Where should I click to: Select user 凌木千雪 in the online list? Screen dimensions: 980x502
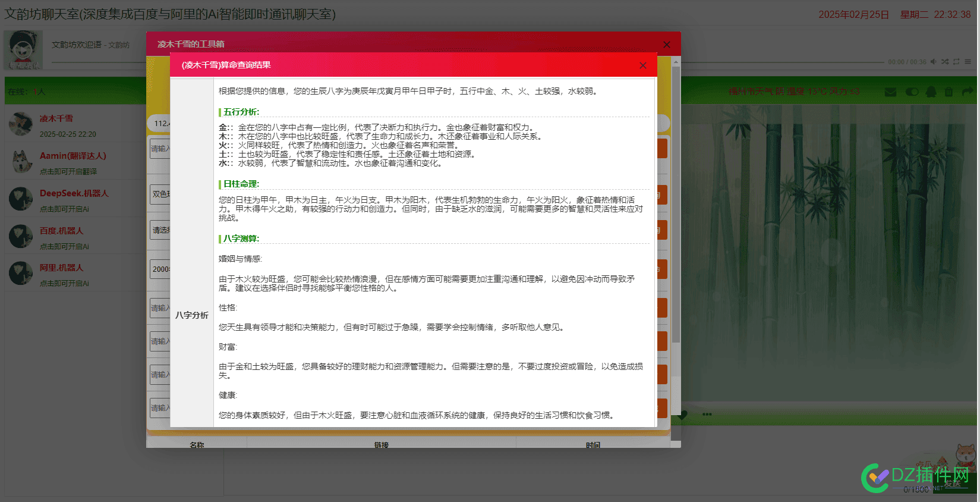click(56, 118)
